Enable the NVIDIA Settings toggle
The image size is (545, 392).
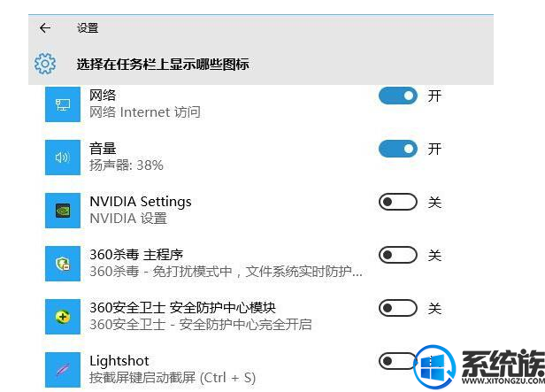point(398,202)
